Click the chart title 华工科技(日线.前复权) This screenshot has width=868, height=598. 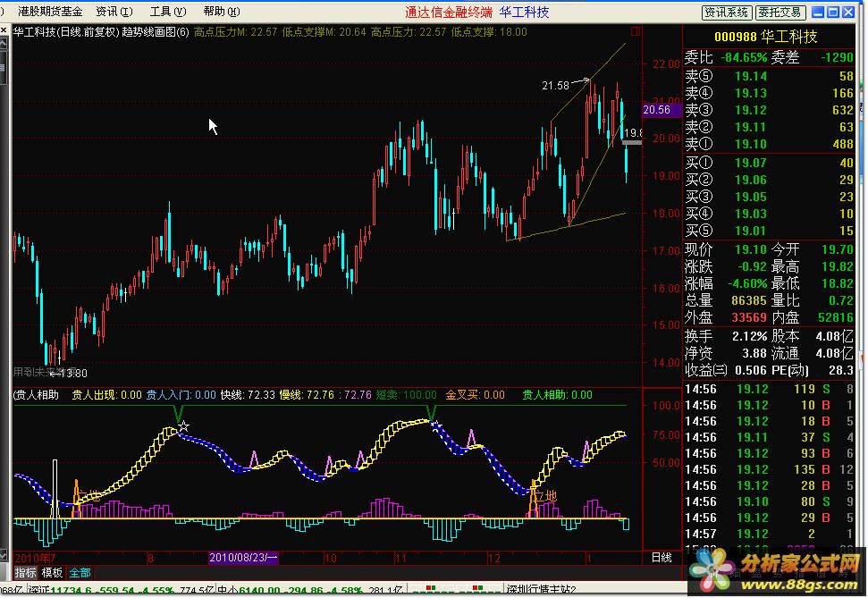[x=66, y=32]
